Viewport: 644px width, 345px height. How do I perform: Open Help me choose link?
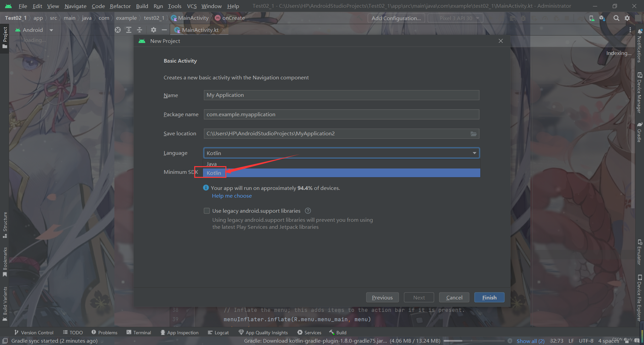pyautogui.click(x=232, y=196)
